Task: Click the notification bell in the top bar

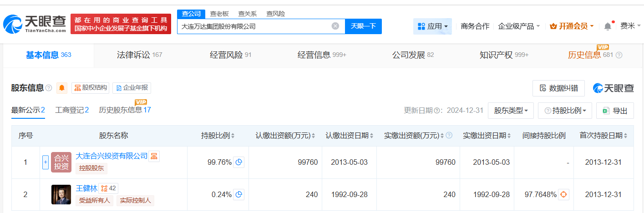Action: pyautogui.click(x=608, y=26)
